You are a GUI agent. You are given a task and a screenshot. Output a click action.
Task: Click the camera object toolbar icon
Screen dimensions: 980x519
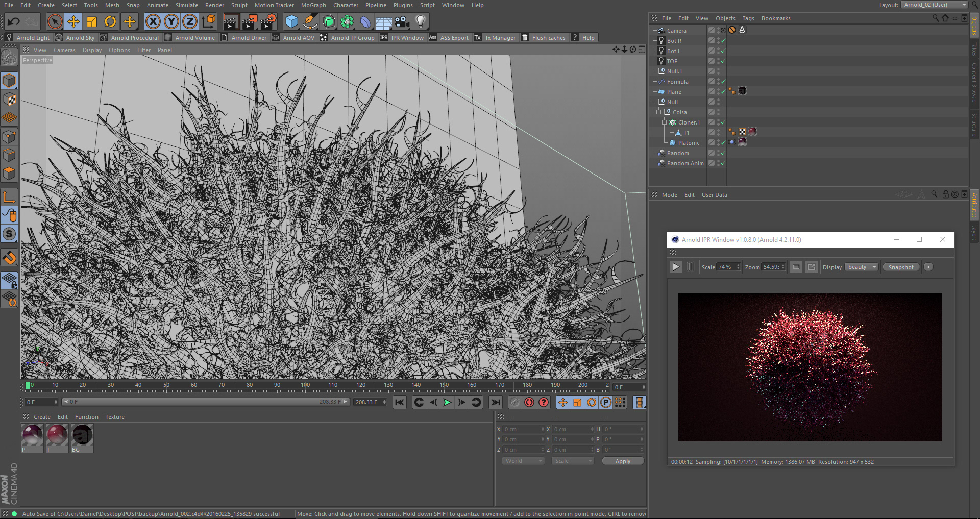[x=402, y=21]
